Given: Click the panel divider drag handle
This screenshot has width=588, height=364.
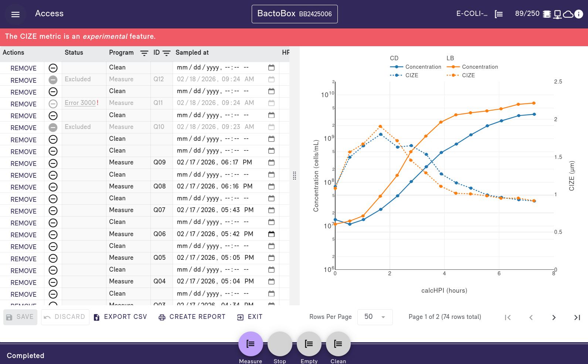Looking at the screenshot, I should pos(295,176).
